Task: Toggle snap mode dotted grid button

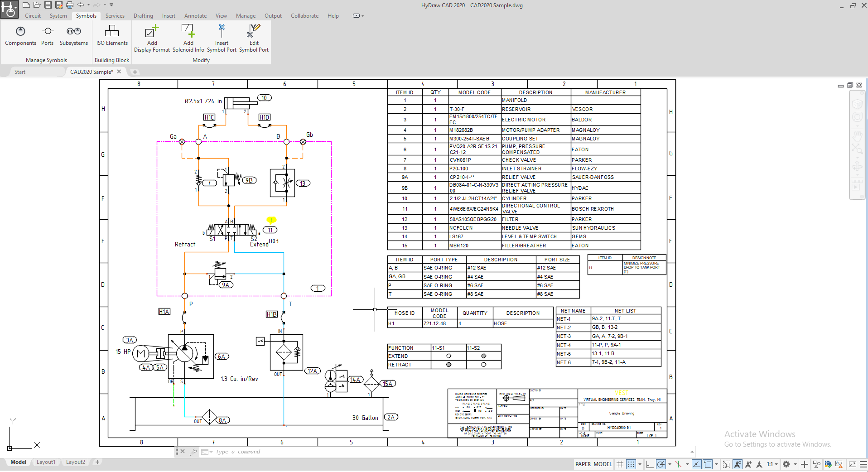Action: coord(631,464)
